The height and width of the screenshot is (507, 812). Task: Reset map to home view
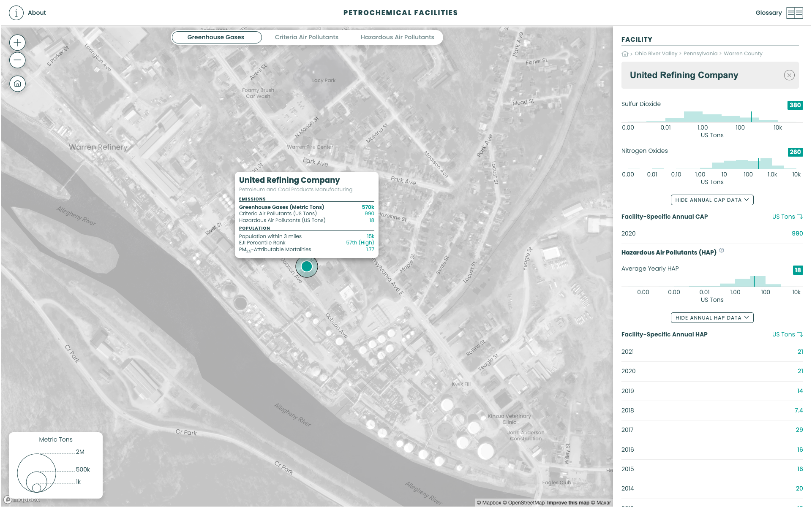coord(17,84)
